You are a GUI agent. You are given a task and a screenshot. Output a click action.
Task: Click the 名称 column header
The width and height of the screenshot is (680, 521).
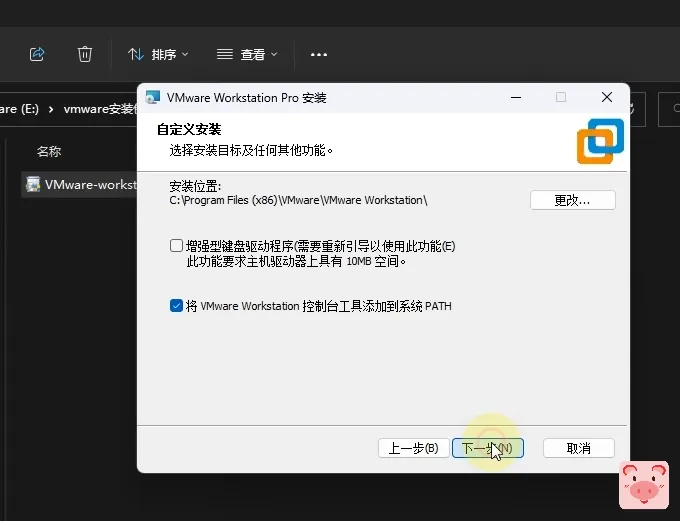point(49,151)
